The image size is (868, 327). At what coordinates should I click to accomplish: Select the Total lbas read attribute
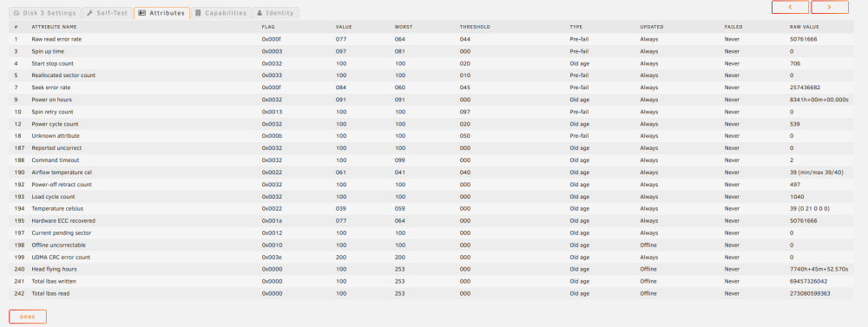(x=50, y=293)
